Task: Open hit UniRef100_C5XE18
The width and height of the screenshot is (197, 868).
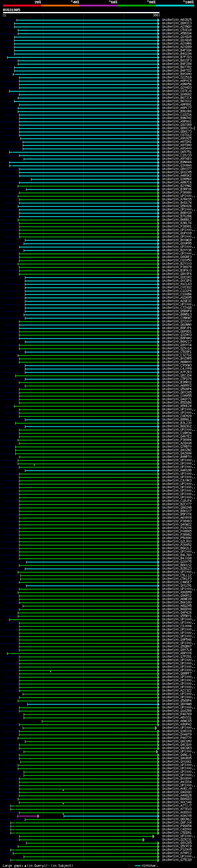Action: pos(177,30)
